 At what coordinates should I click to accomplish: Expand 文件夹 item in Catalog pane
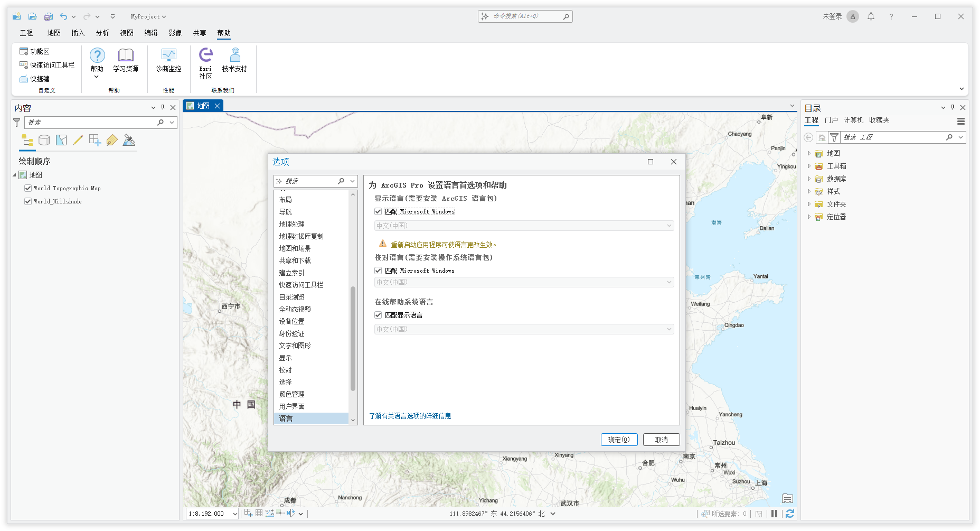click(x=809, y=204)
